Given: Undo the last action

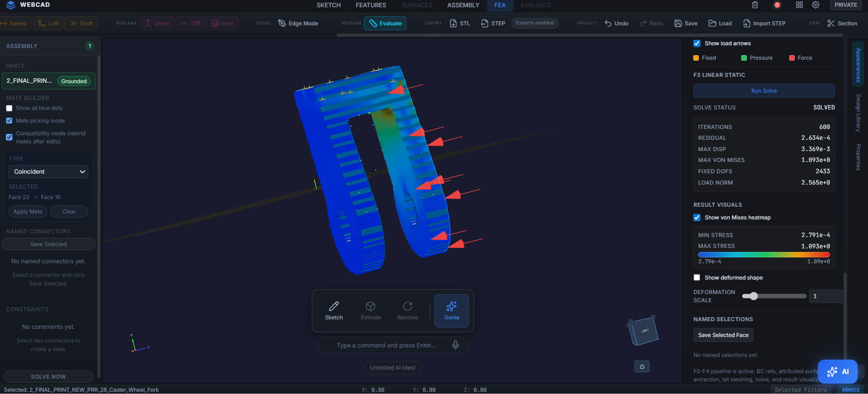Looking at the screenshot, I should pyautogui.click(x=616, y=24).
